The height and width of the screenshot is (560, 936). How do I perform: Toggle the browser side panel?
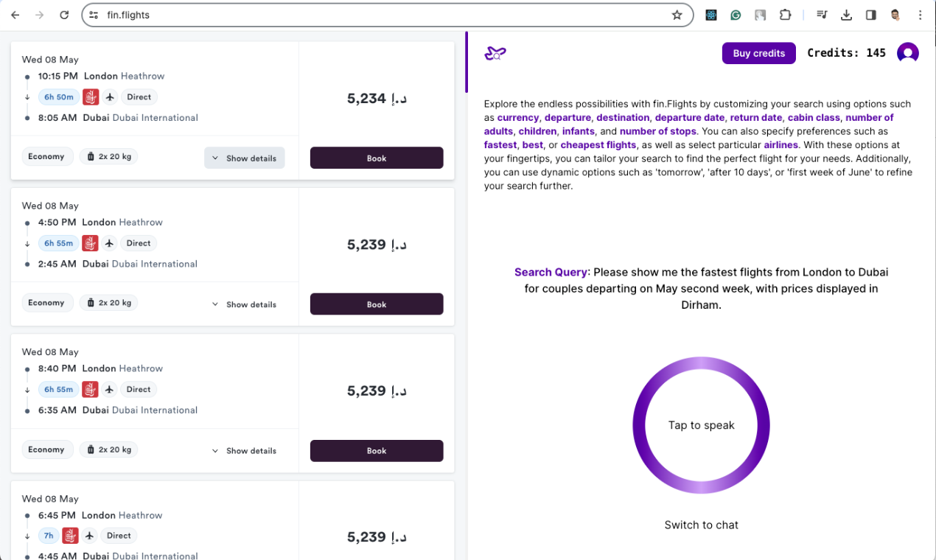tap(870, 15)
